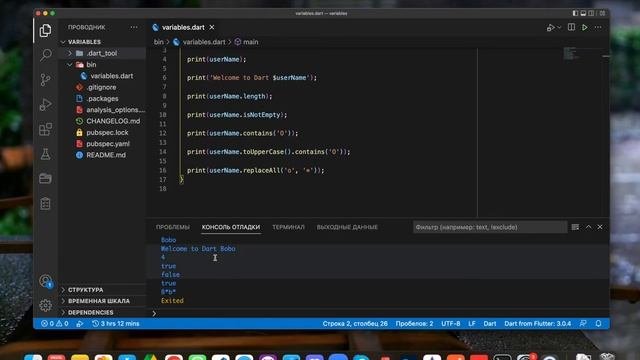The height and width of the screenshot is (360, 640).
Task: Open Dart from Flutter: 3.0.4 SDK info
Action: [538, 324]
